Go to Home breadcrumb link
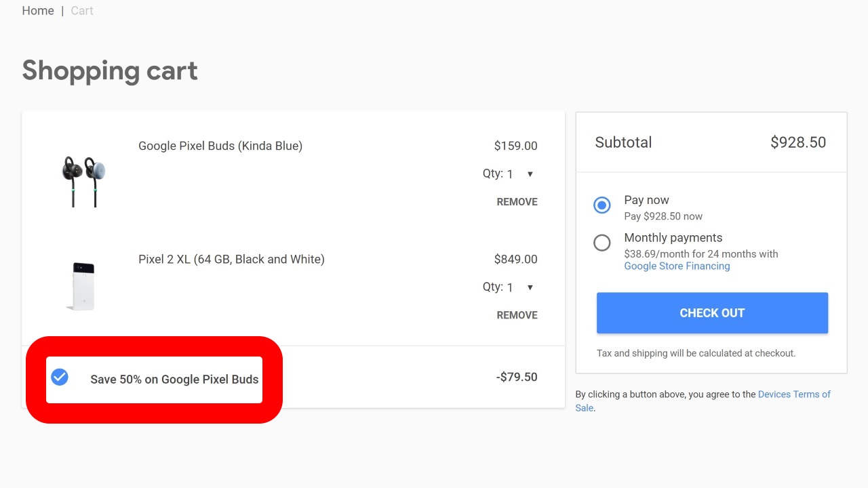Screen dimensions: 868x488 (38, 11)
